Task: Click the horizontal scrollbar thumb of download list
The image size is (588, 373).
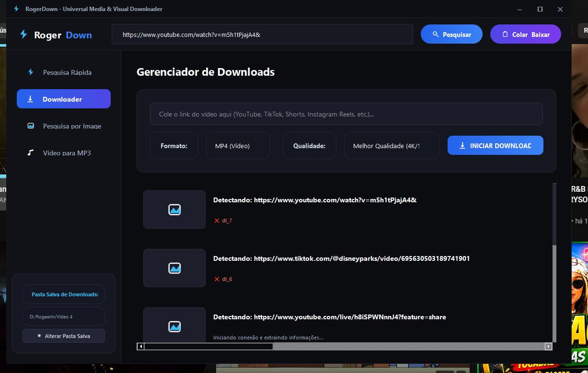Action: pos(208,346)
